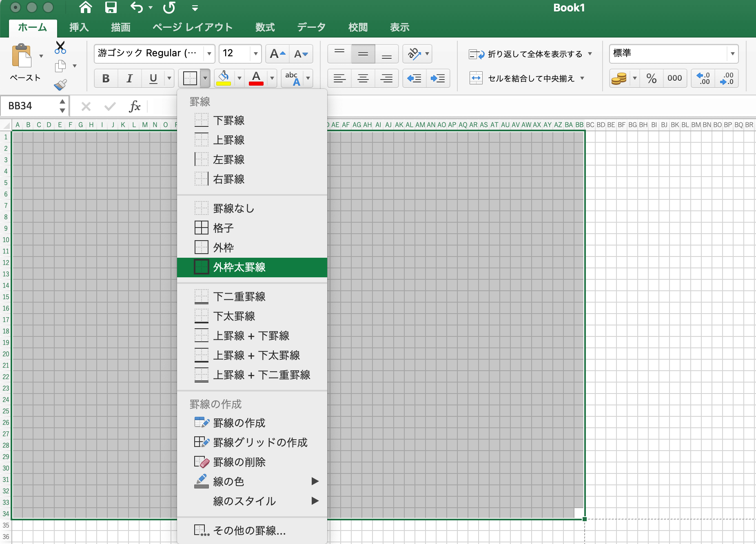The width and height of the screenshot is (756, 544).
Task: Redo the last action
Action: click(x=169, y=7)
